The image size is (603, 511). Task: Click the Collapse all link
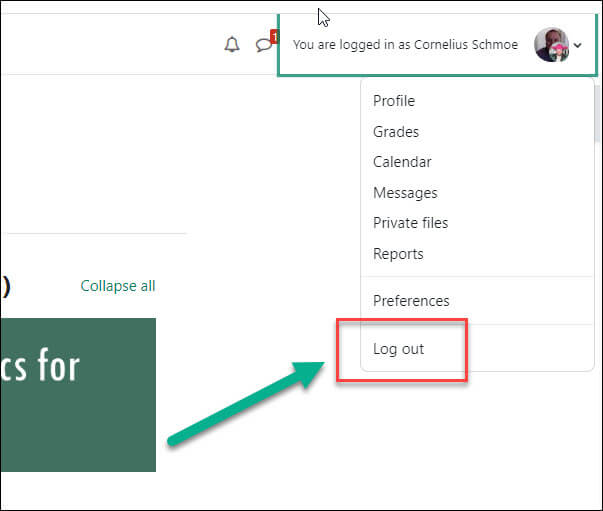[118, 286]
